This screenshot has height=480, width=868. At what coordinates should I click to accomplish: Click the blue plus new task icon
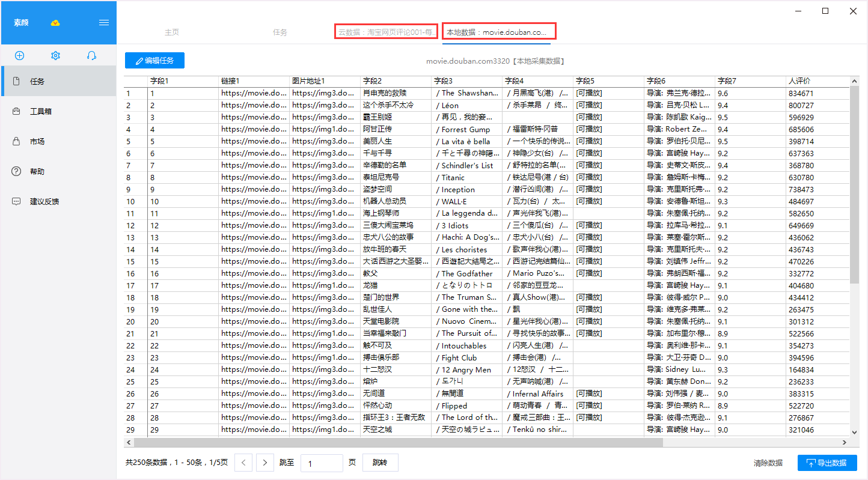tap(19, 55)
